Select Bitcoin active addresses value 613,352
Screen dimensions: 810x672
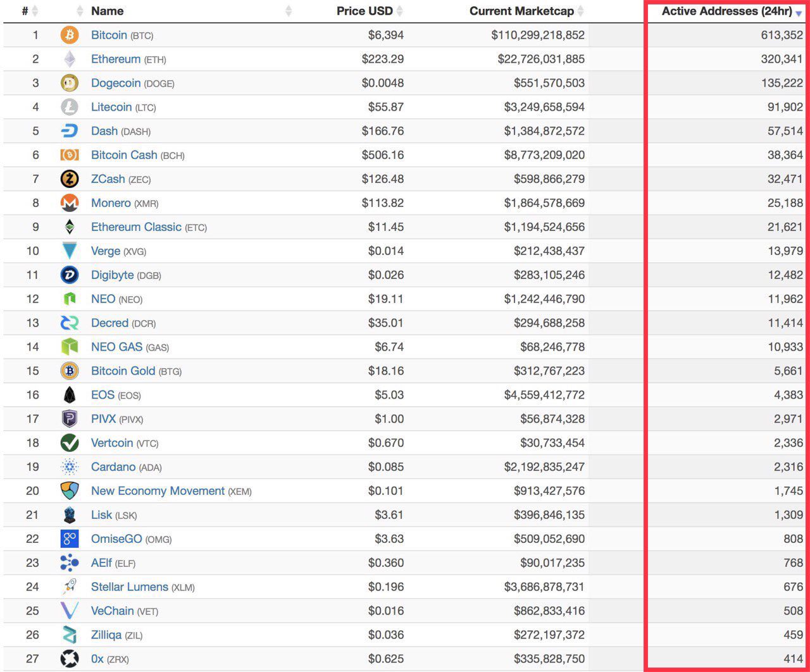782,35
